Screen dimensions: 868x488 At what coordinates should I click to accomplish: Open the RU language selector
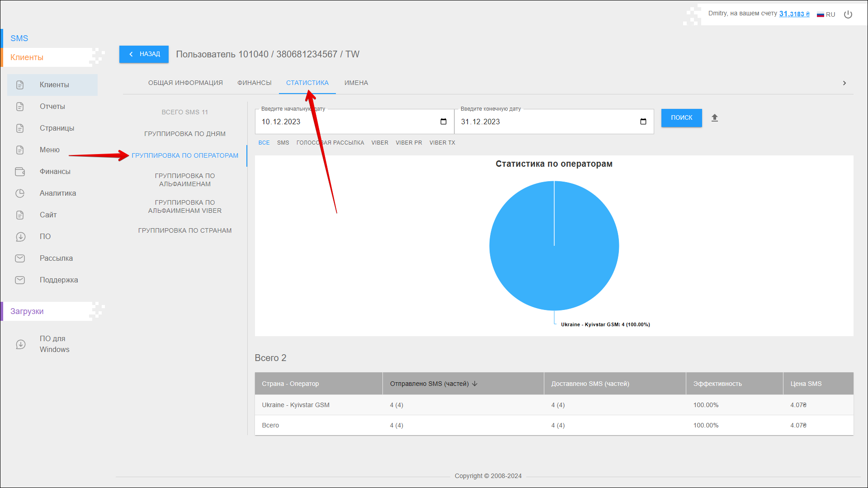(x=826, y=14)
